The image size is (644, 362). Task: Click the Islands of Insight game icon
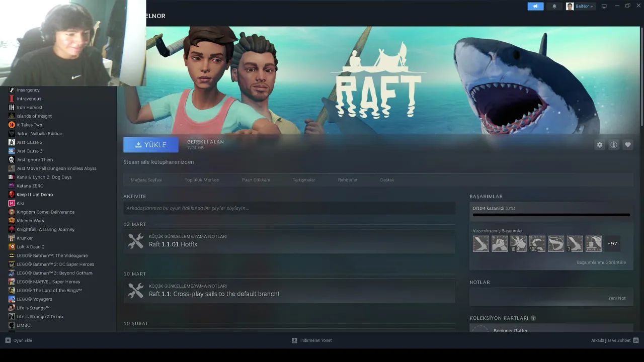pos(12,116)
